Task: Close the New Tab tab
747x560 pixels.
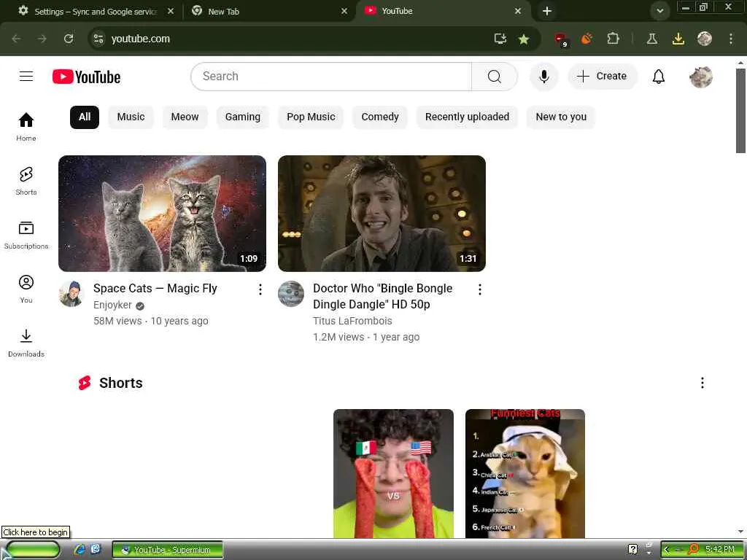Action: point(344,11)
